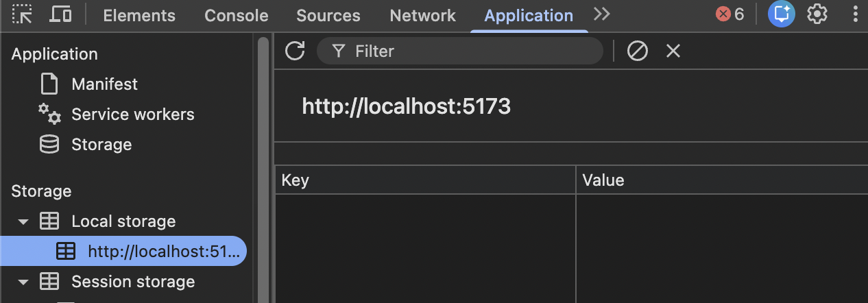Click the Key column header
The height and width of the screenshot is (303, 868).
coord(425,180)
